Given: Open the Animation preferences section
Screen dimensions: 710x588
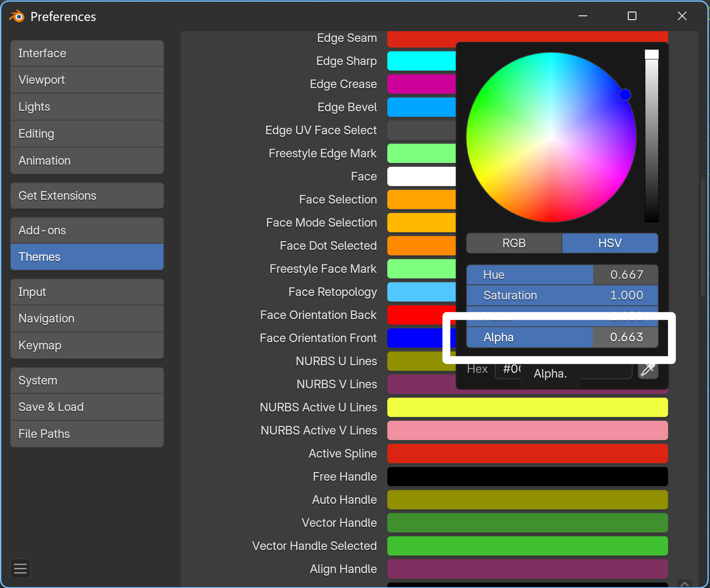Looking at the screenshot, I should tap(87, 161).
